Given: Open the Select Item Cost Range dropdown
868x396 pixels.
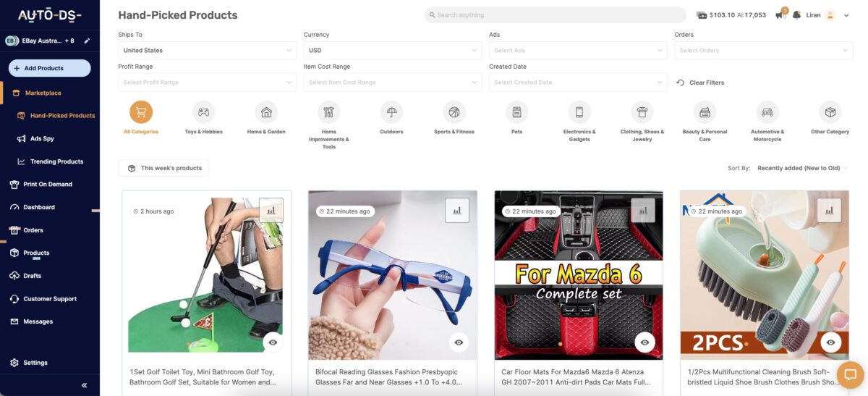Looking at the screenshot, I should (393, 83).
